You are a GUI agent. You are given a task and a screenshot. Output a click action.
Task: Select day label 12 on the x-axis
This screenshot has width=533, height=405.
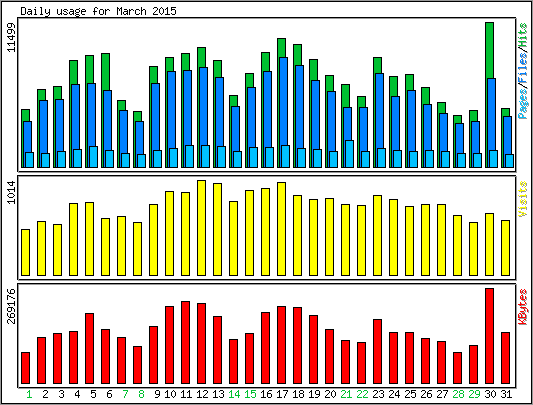[x=202, y=394]
